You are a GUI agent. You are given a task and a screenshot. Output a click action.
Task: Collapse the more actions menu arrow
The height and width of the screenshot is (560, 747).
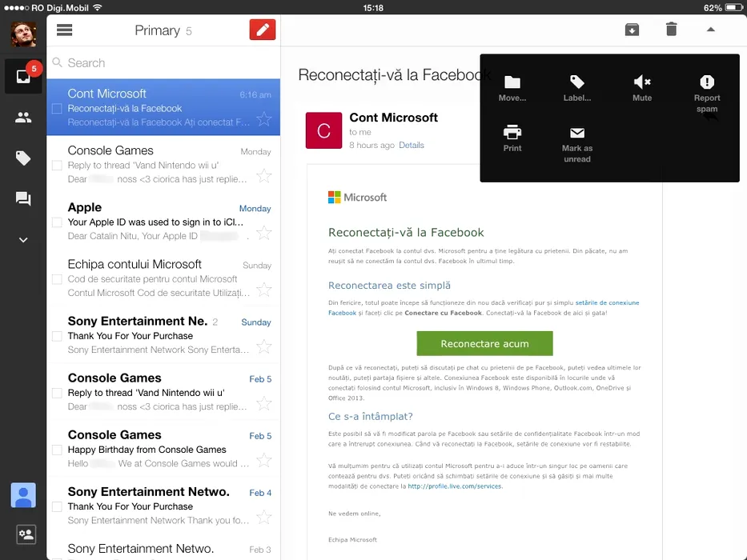pyautogui.click(x=710, y=30)
